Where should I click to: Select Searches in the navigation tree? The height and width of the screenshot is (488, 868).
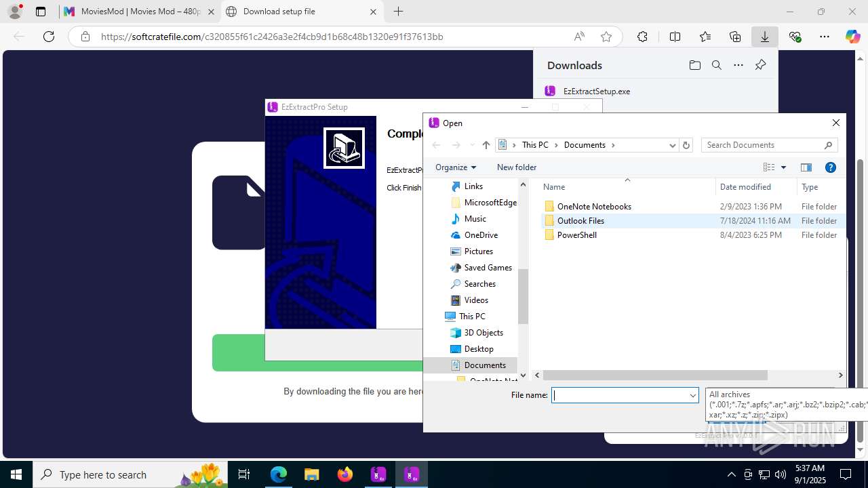(x=479, y=284)
